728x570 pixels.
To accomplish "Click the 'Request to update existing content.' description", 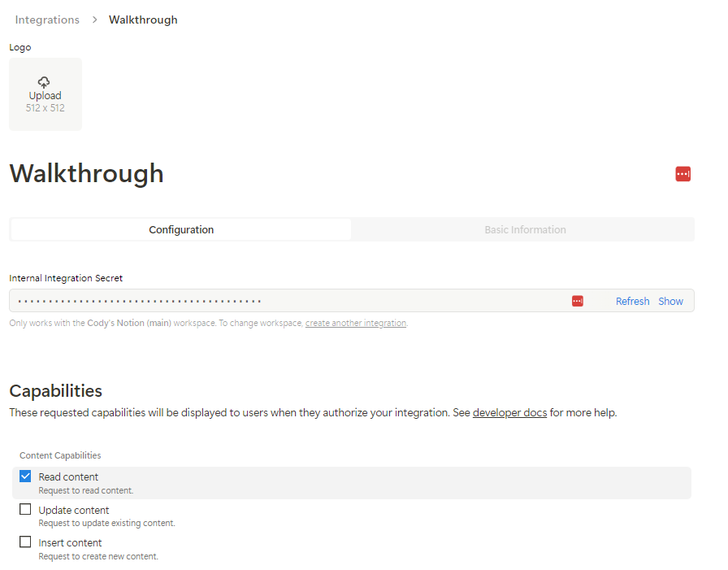I will (x=106, y=523).
